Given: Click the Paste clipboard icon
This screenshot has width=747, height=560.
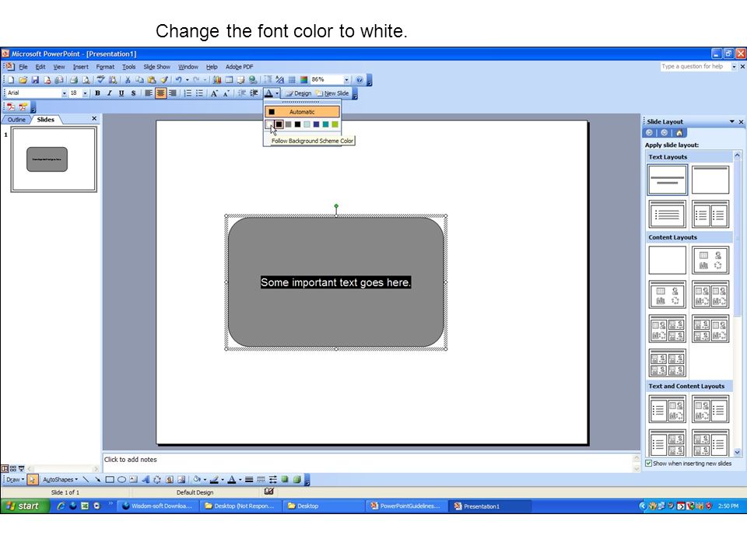Looking at the screenshot, I should pyautogui.click(x=152, y=80).
